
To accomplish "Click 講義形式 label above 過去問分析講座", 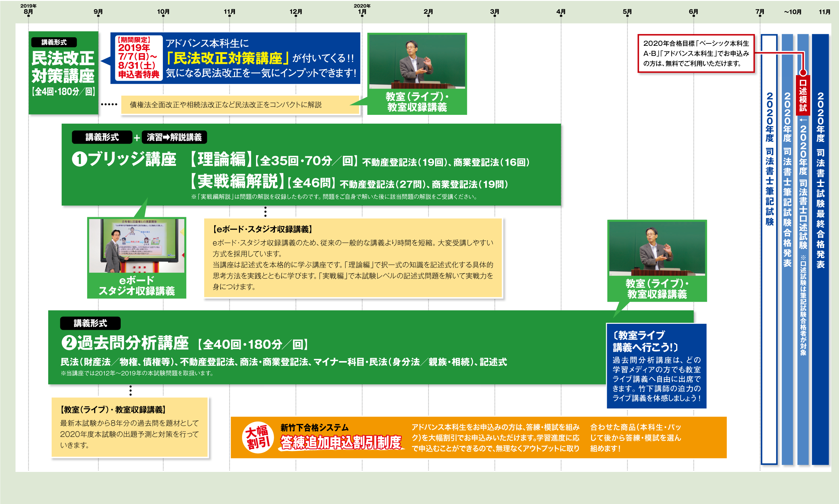I will pos(90,323).
